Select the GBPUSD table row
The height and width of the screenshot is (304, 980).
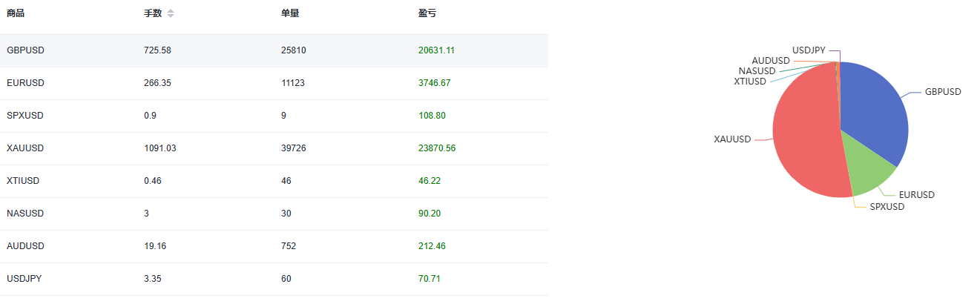[x=274, y=50]
